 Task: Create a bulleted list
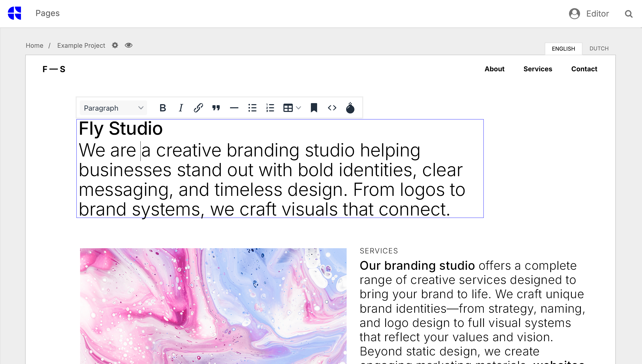tap(252, 108)
